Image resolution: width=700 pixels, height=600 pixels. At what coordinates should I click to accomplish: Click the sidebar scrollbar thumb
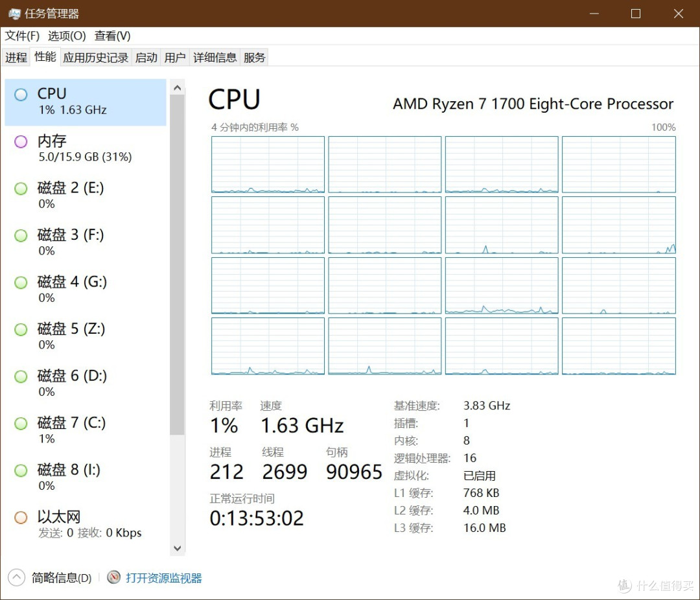pyautogui.click(x=177, y=265)
